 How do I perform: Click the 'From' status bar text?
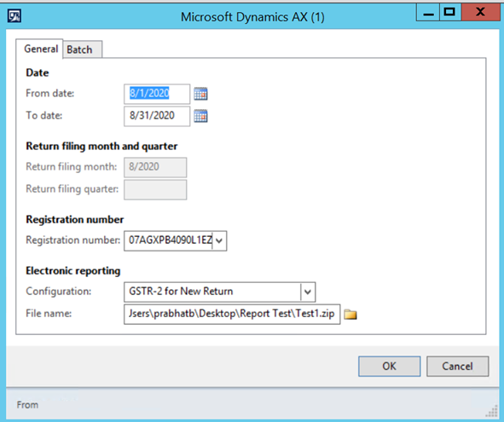point(27,405)
